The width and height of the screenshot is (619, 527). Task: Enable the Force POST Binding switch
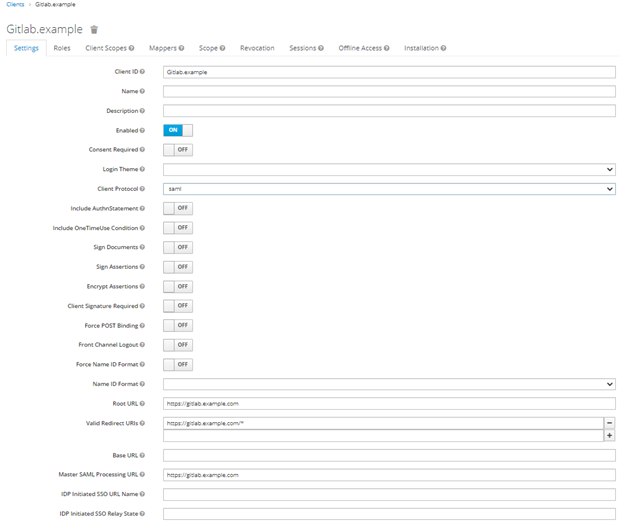[x=177, y=326]
